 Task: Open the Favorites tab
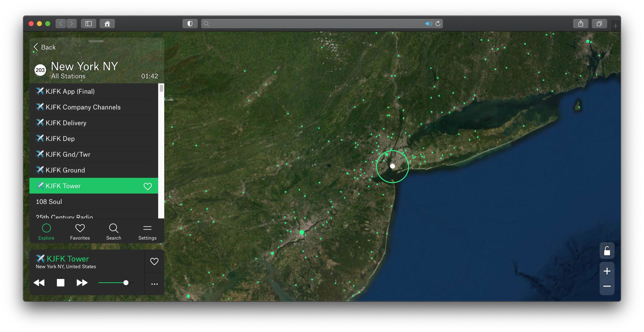tap(80, 232)
